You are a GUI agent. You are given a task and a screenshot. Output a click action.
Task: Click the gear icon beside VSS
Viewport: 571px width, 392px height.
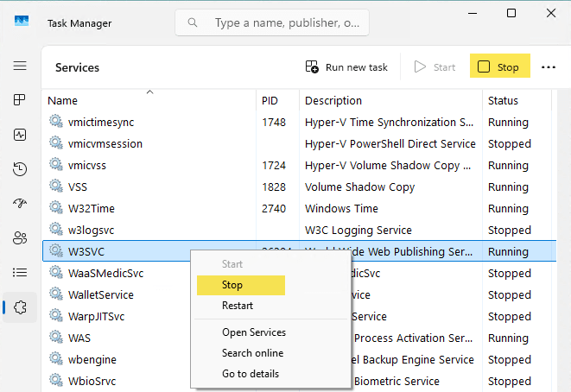coord(56,186)
